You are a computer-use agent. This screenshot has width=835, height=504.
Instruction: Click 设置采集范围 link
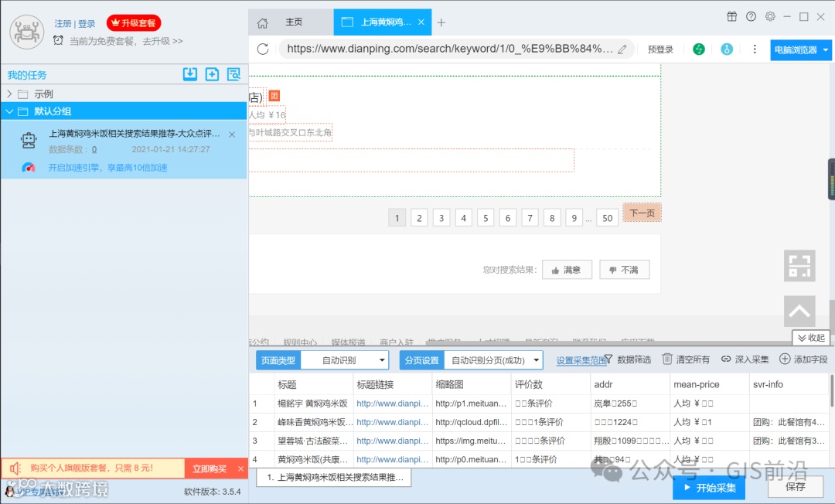pyautogui.click(x=581, y=360)
